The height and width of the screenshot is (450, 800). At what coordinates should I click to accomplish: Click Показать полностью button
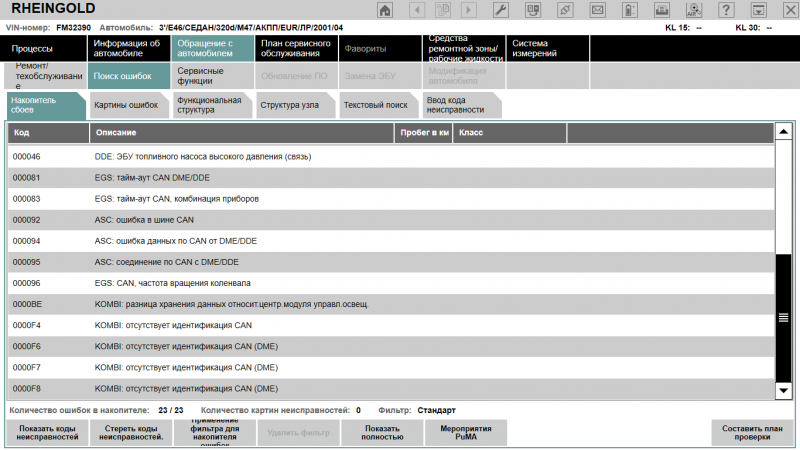[x=382, y=433]
